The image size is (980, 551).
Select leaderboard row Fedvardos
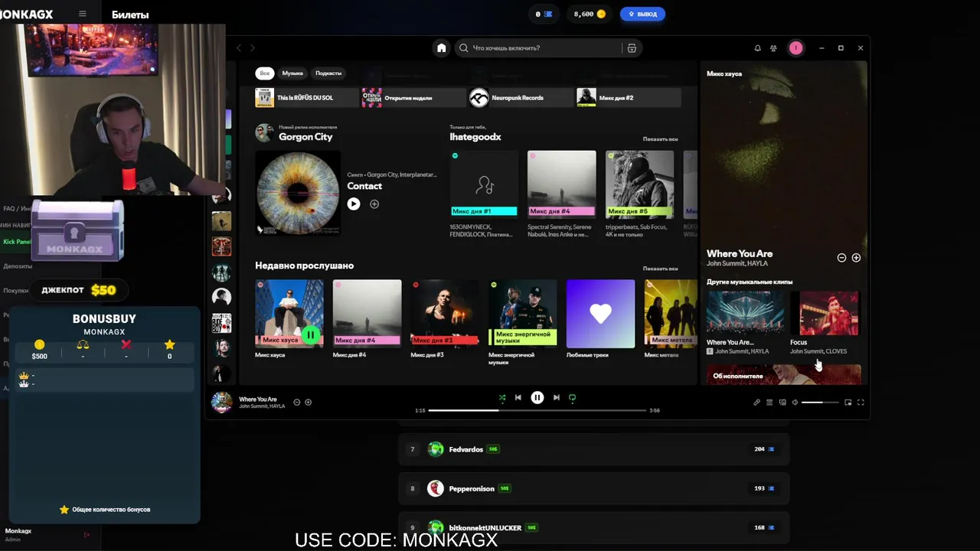(x=593, y=449)
